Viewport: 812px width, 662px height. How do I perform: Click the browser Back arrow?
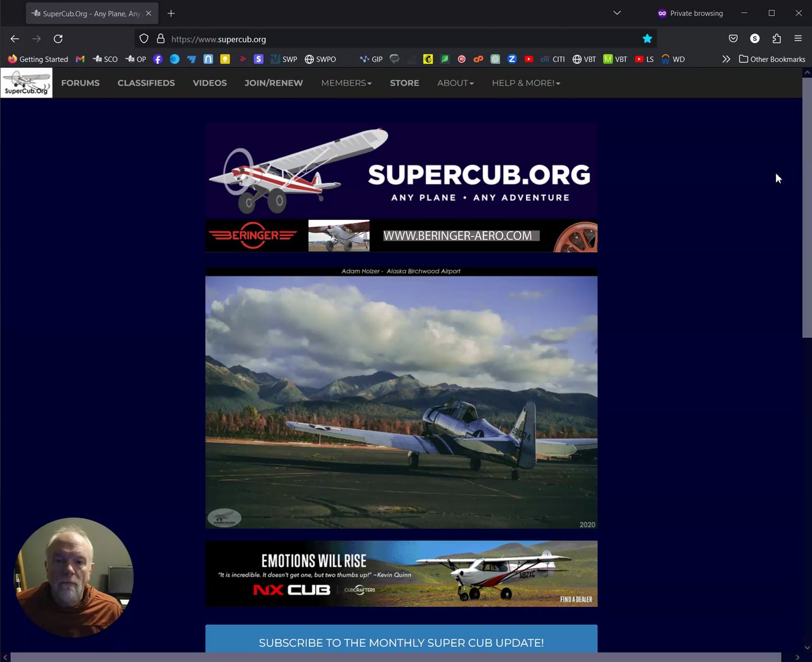pyautogui.click(x=15, y=39)
